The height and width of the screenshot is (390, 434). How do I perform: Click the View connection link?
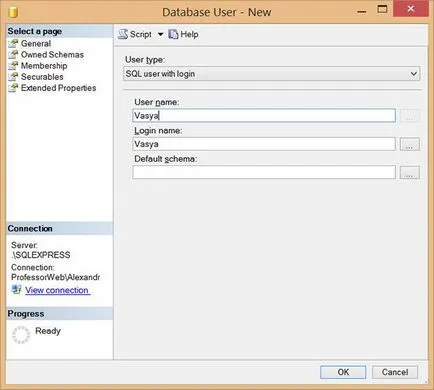[57, 290]
